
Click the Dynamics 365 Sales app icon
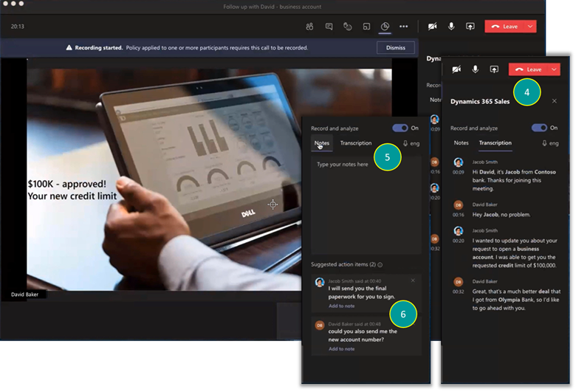coord(385,27)
